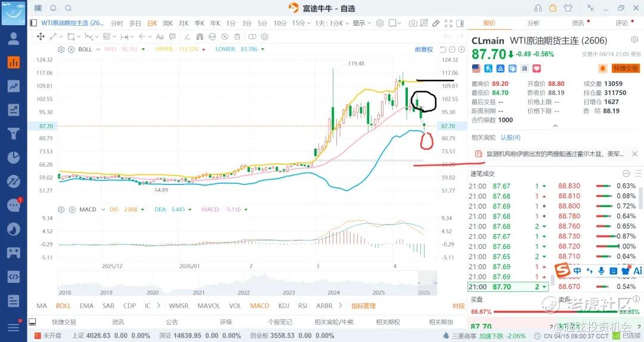Click the headset customer service icon

coord(538,8)
